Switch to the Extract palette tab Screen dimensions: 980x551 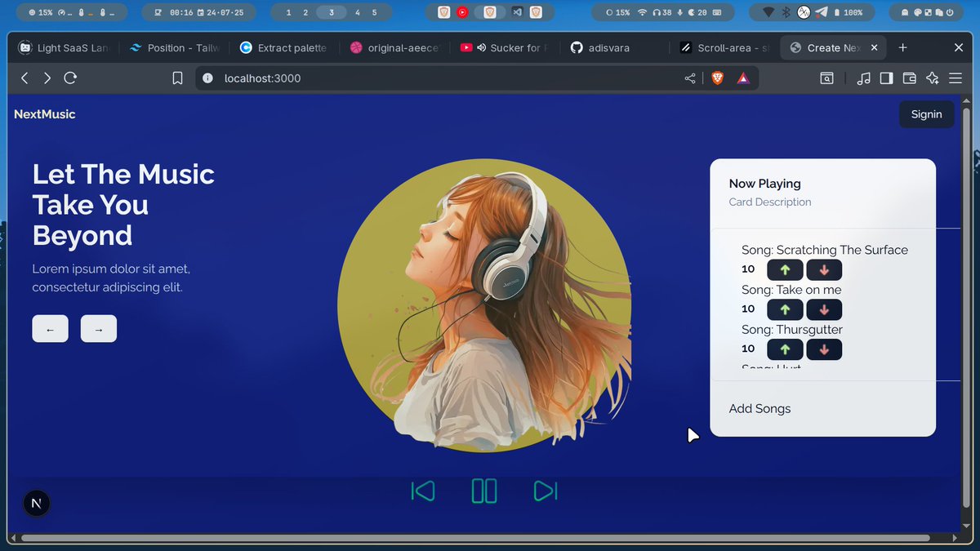pyautogui.click(x=284, y=48)
